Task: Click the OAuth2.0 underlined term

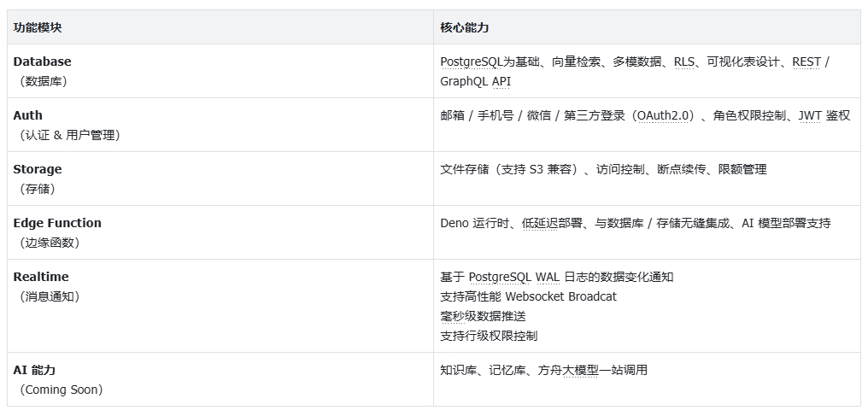Action: (663, 115)
